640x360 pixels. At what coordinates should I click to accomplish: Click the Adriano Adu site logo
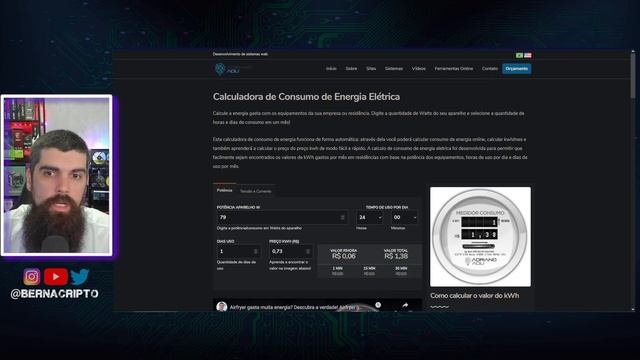(x=233, y=69)
